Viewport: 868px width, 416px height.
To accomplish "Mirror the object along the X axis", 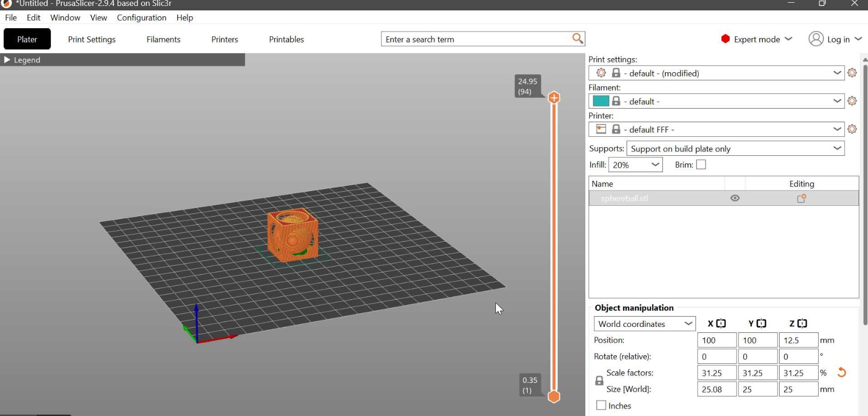I will 721,324.
